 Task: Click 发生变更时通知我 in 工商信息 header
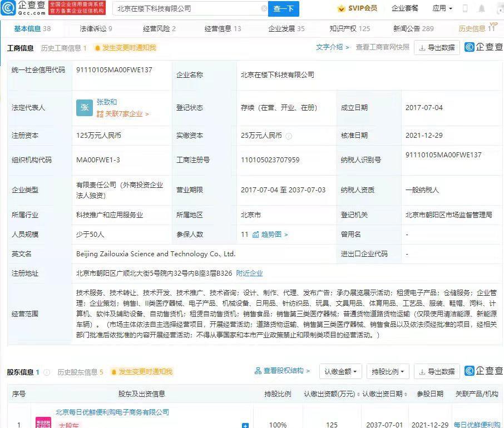129,48
